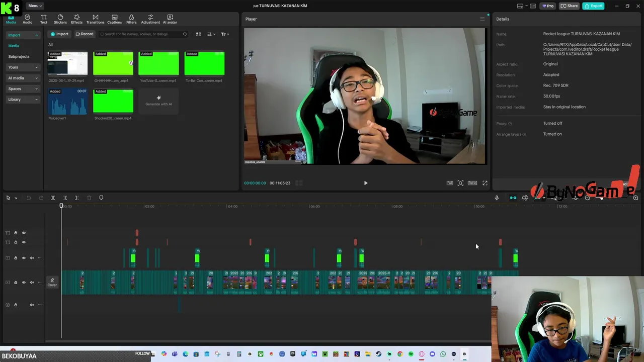Click the trash delete icon in timeline toolbar
This screenshot has height=362, width=644.
click(x=89, y=198)
